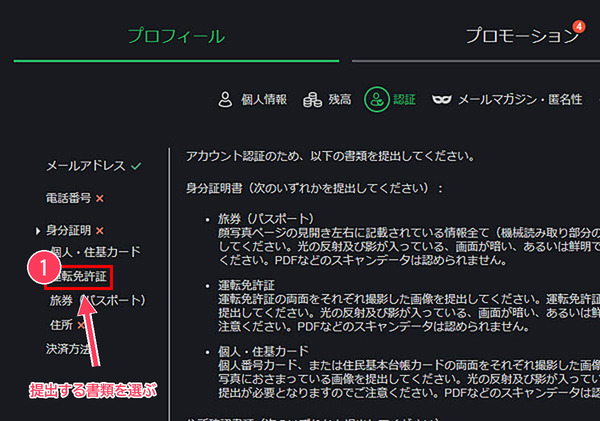The width and height of the screenshot is (600, 421).
Task: Click the mask icon for メールマガジン
Action: tap(442, 100)
